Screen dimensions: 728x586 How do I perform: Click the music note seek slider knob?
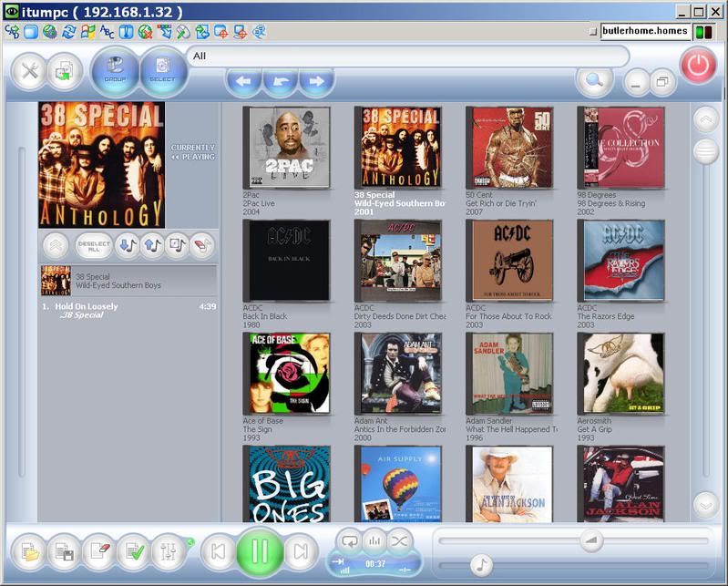click(x=482, y=566)
